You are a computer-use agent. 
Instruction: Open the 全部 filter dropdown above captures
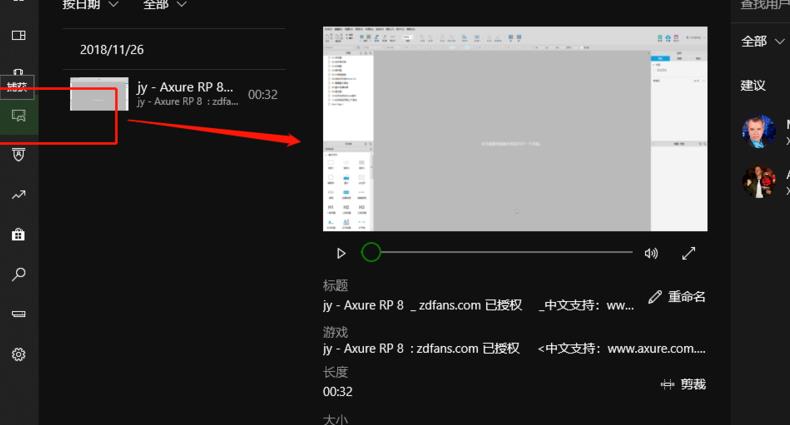pyautogui.click(x=165, y=5)
